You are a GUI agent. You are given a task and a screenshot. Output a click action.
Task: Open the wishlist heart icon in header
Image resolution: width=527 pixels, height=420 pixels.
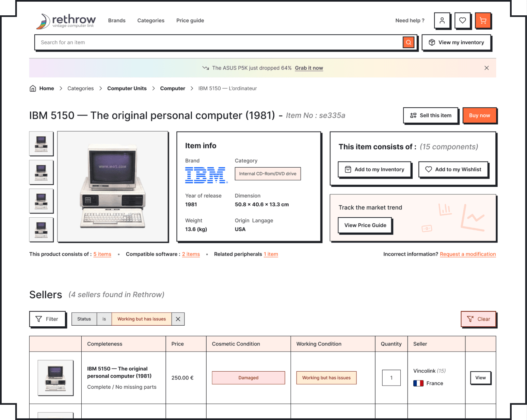pyautogui.click(x=462, y=20)
